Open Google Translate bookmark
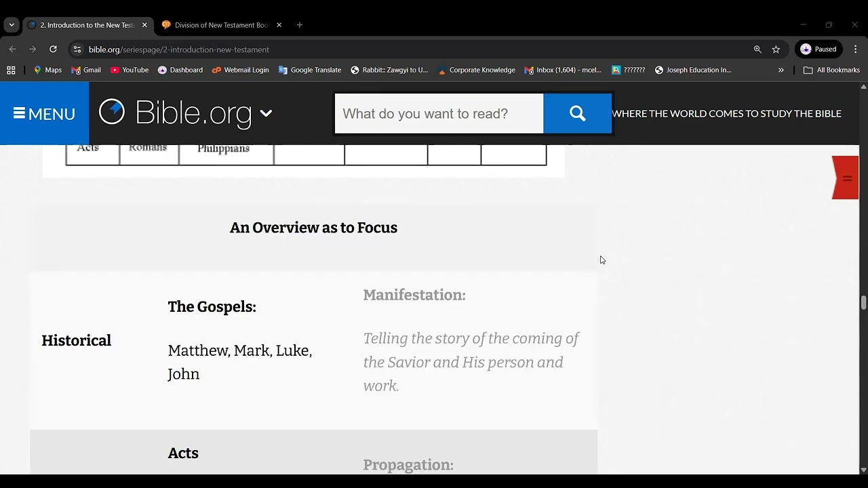 pyautogui.click(x=310, y=70)
